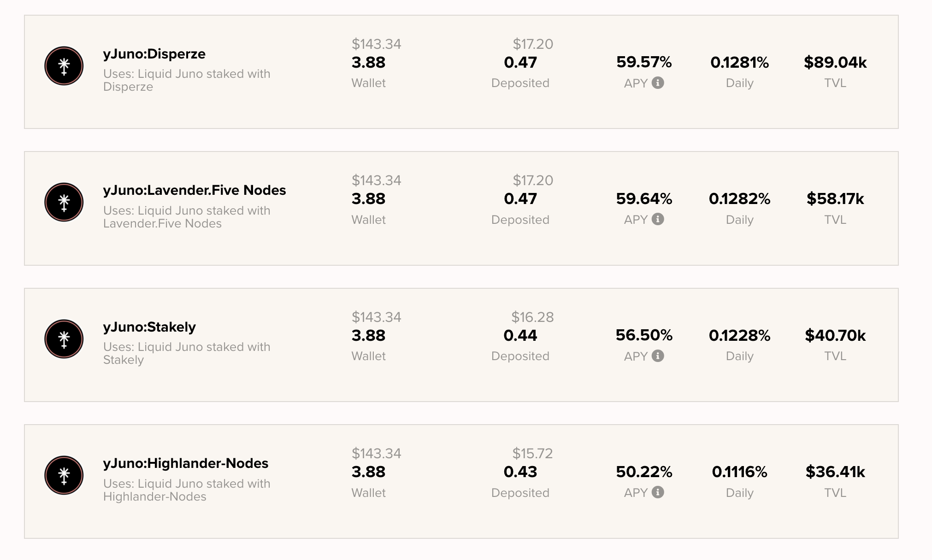Click the APY info icon for Disperze

pos(658,83)
